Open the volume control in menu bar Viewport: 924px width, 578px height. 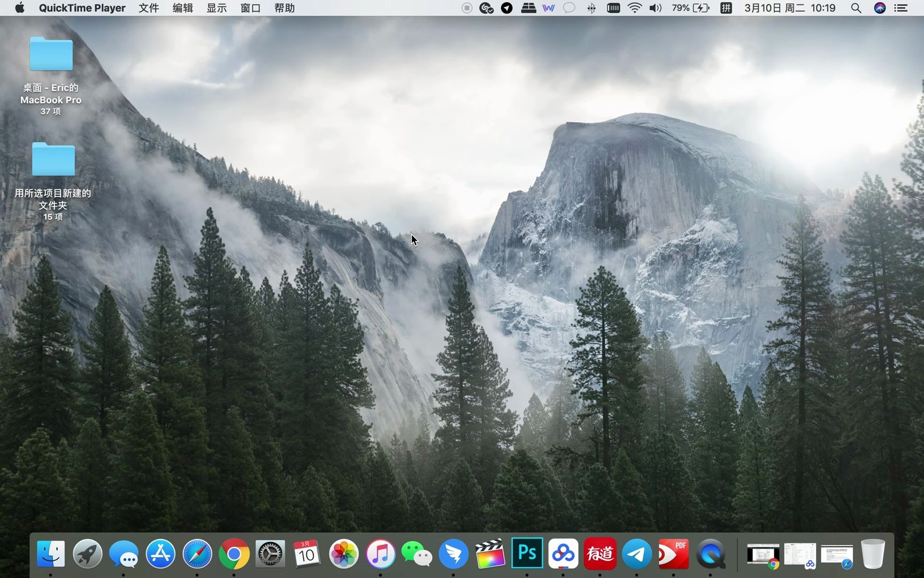tap(654, 8)
